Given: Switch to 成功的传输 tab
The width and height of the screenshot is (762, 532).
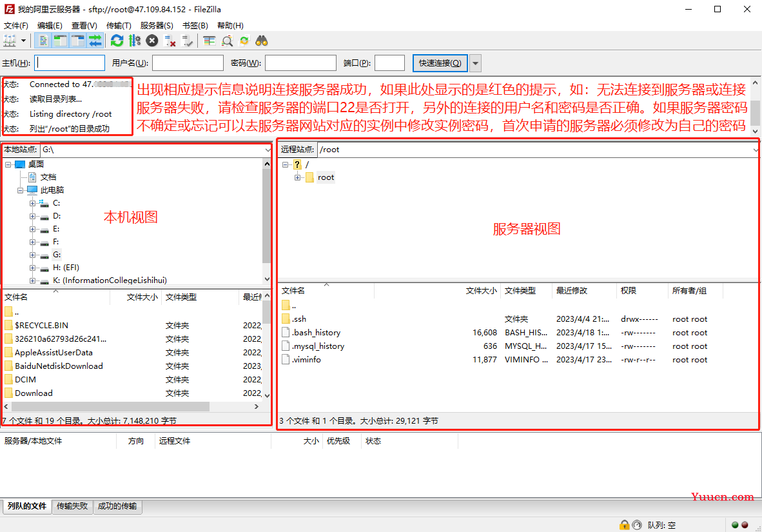Looking at the screenshot, I should 117,506.
